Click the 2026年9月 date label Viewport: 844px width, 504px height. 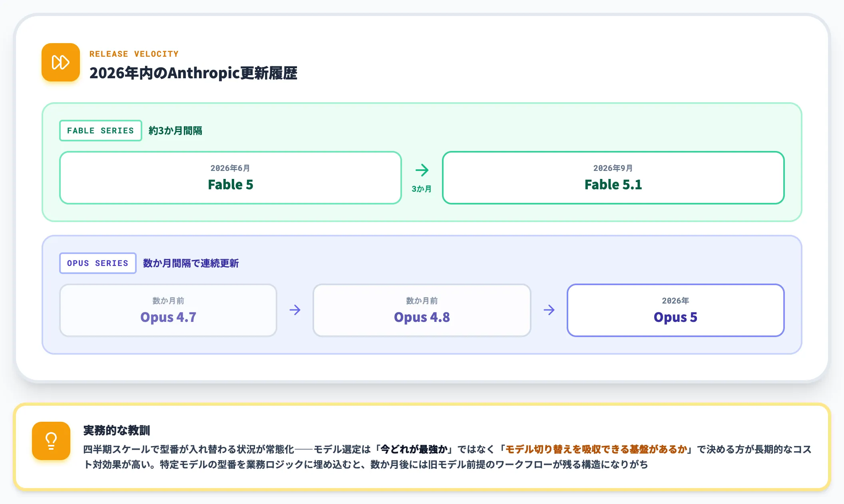click(613, 168)
